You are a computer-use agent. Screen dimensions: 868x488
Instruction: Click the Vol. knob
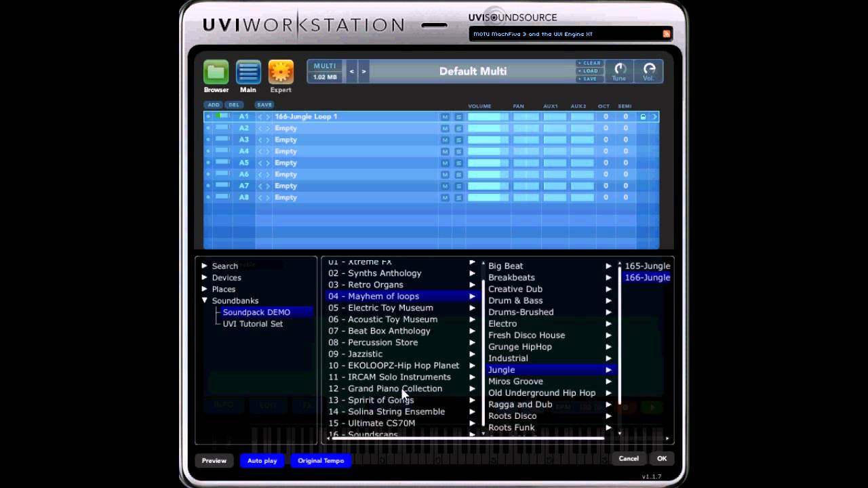pyautogui.click(x=649, y=68)
